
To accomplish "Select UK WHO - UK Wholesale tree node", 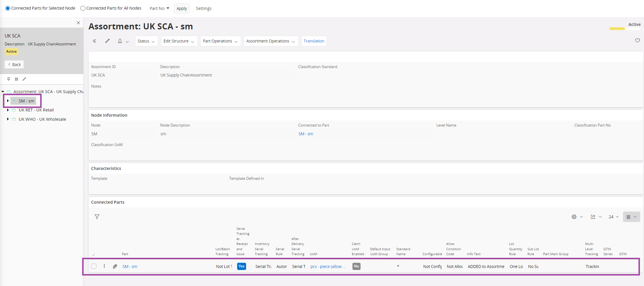I will [x=42, y=119].
